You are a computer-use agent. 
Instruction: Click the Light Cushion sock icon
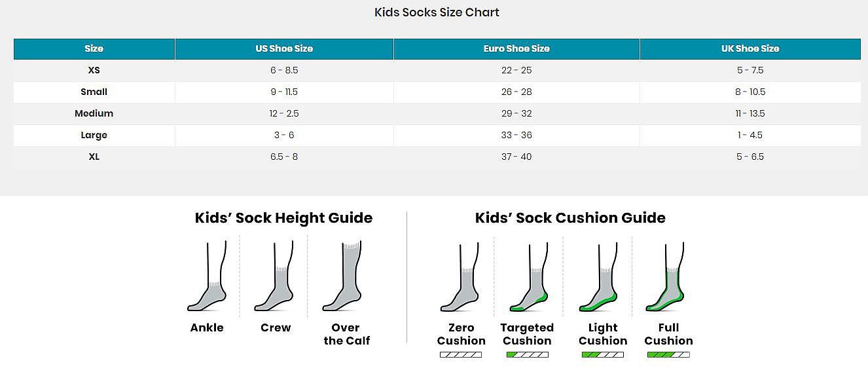coord(599,278)
